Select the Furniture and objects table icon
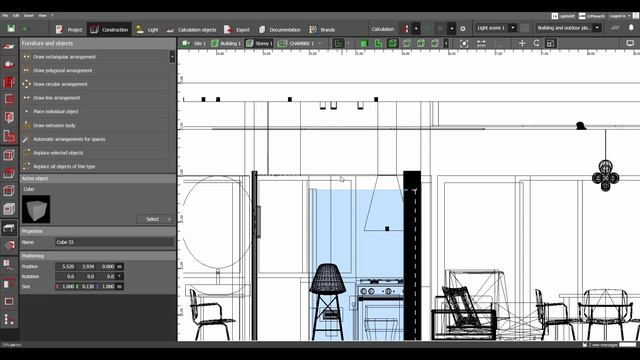The image size is (640, 360). (x=9, y=227)
